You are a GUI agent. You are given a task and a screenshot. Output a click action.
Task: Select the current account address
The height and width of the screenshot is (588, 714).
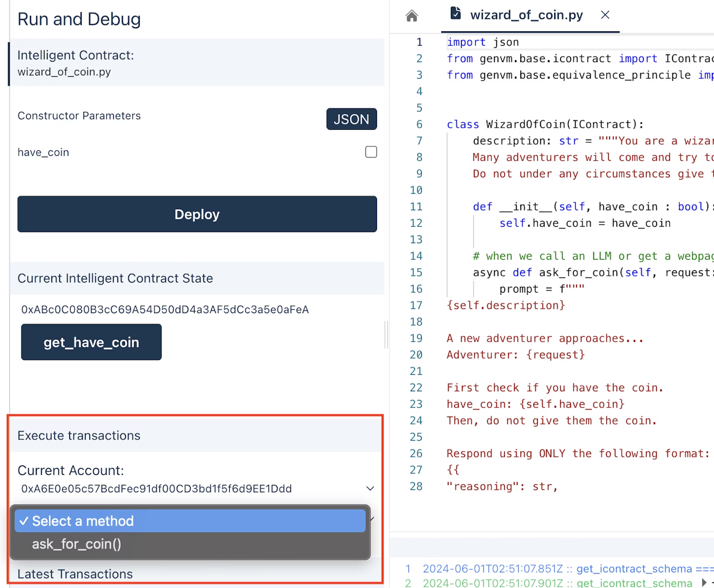pos(157,489)
